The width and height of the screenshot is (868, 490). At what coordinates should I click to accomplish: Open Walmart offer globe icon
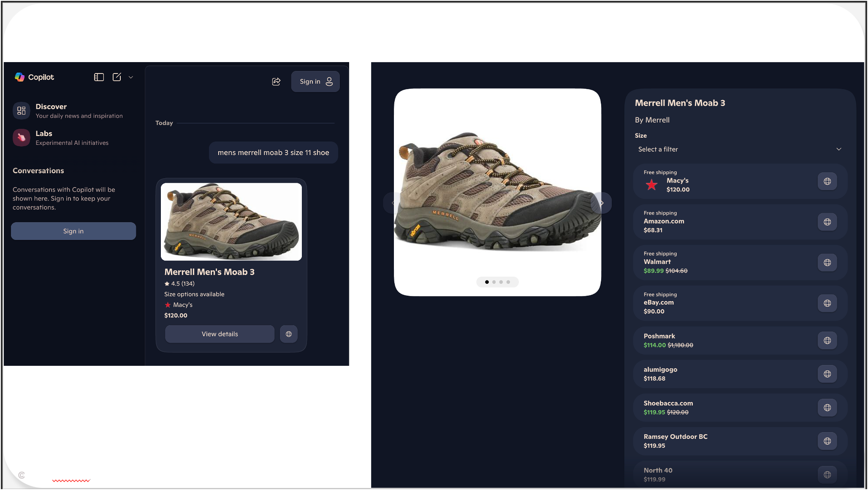[x=827, y=262]
